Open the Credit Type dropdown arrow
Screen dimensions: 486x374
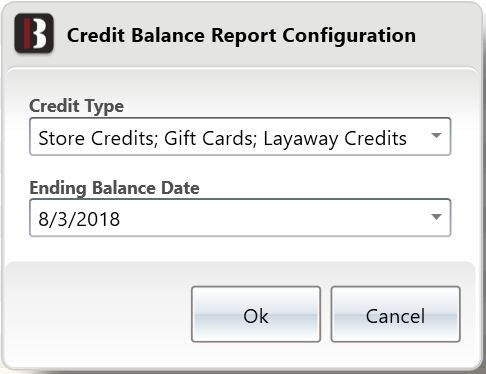[436, 135]
